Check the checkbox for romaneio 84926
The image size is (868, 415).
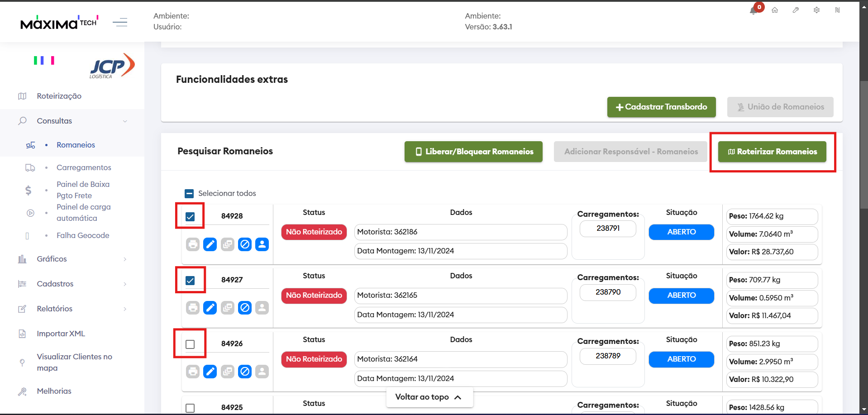[190, 344]
